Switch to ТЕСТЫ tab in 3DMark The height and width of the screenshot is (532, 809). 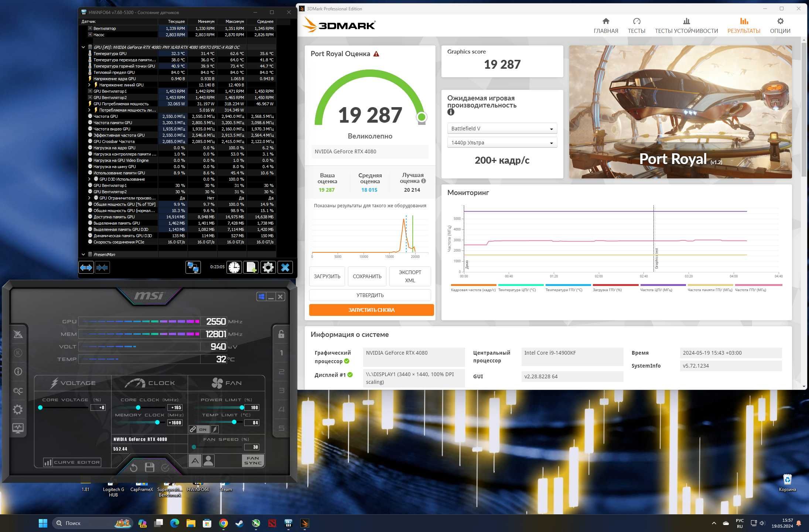point(636,26)
